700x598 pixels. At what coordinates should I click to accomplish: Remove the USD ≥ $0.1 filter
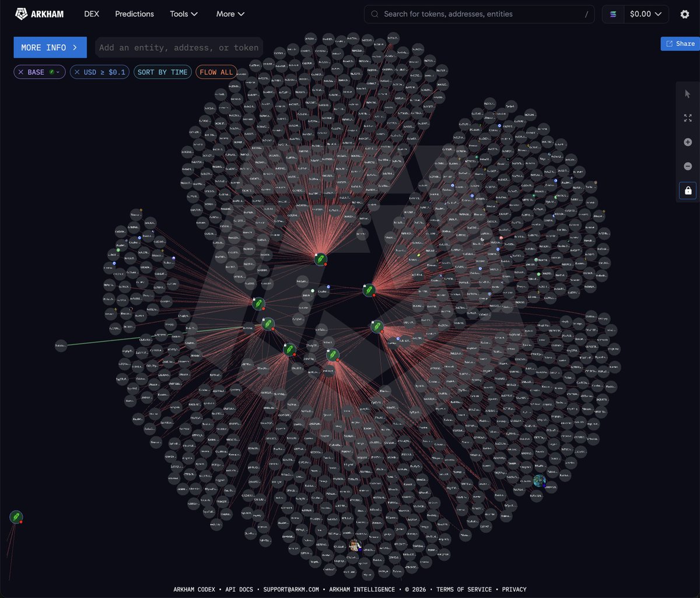pyautogui.click(x=77, y=72)
